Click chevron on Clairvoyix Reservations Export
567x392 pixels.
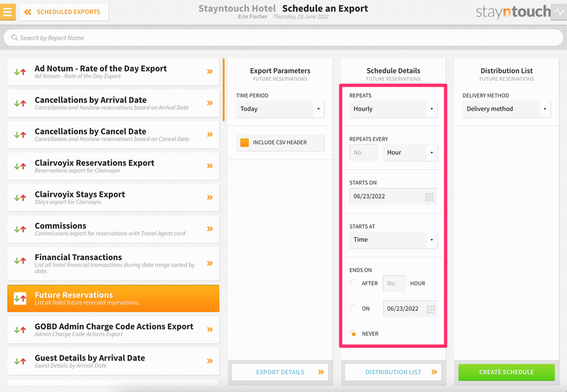pyautogui.click(x=210, y=166)
